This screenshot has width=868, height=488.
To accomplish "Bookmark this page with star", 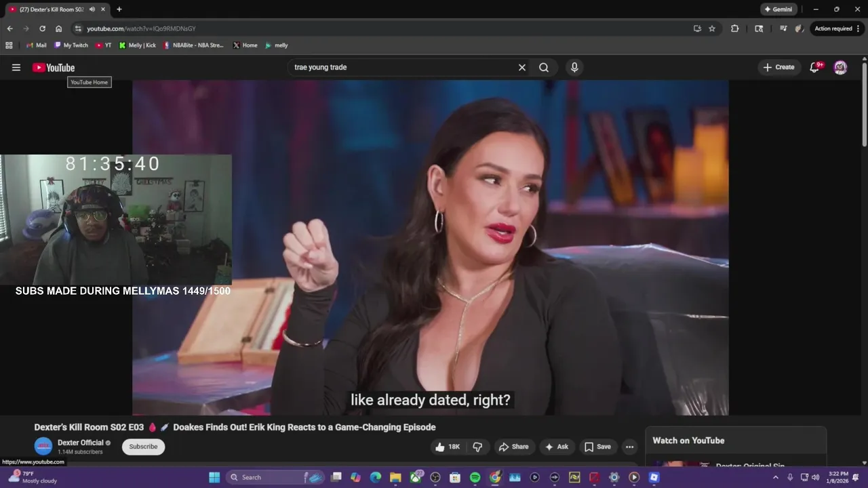I will 712,28.
